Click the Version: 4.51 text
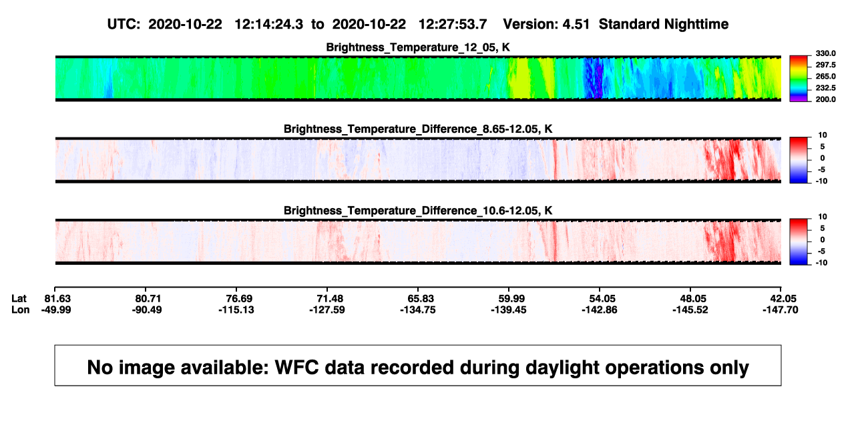Image resolution: width=868 pixels, height=445 pixels. coord(547,24)
